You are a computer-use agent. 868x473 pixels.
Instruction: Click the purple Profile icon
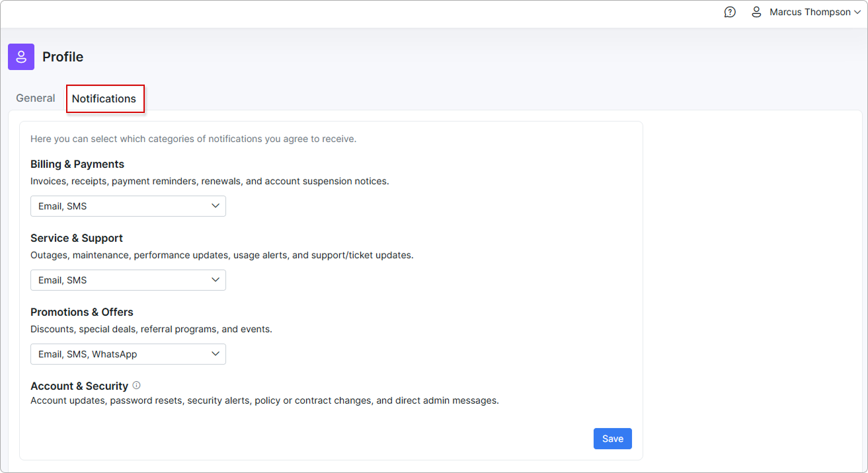21,57
